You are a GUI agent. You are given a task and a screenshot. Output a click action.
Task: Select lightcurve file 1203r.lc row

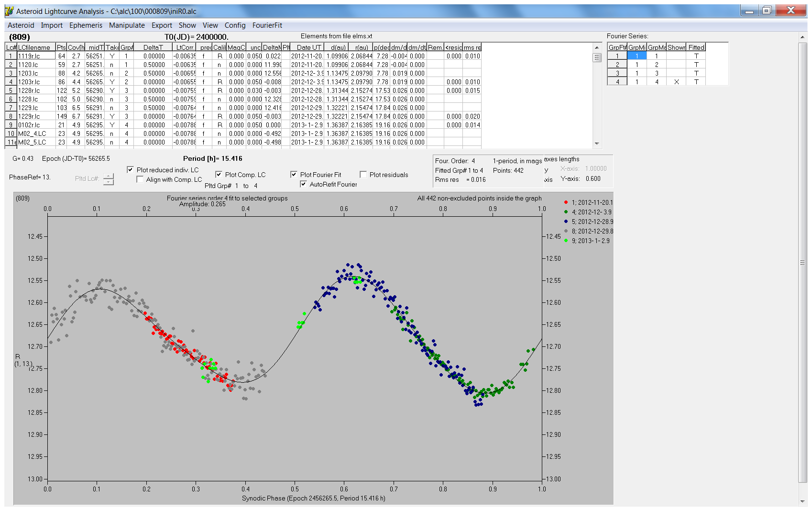pos(243,82)
